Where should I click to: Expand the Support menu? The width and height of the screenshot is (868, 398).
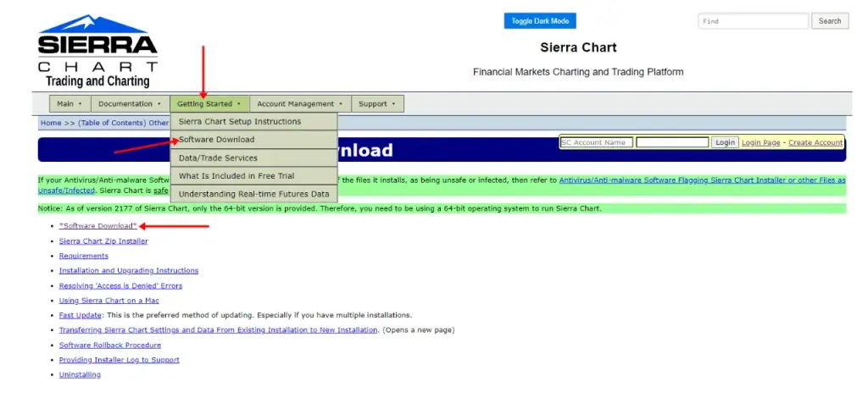377,104
